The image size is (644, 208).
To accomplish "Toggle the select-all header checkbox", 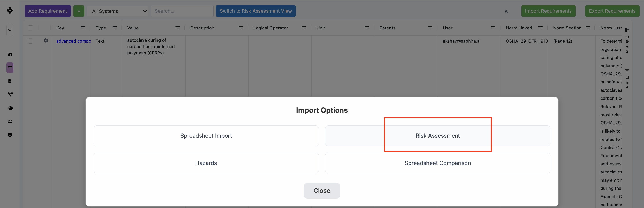I will [30, 28].
